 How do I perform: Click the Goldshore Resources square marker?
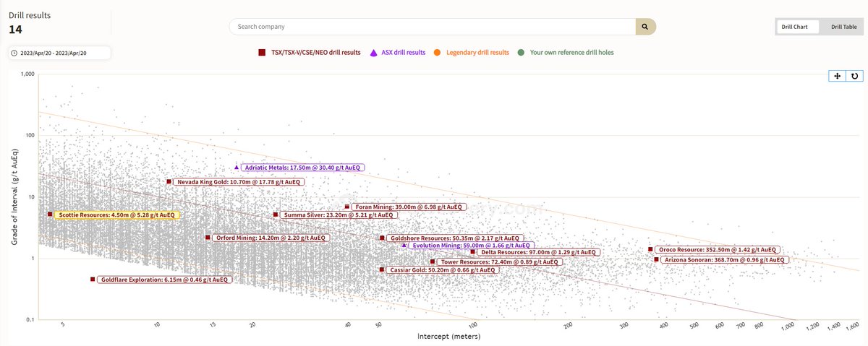pyautogui.click(x=382, y=238)
